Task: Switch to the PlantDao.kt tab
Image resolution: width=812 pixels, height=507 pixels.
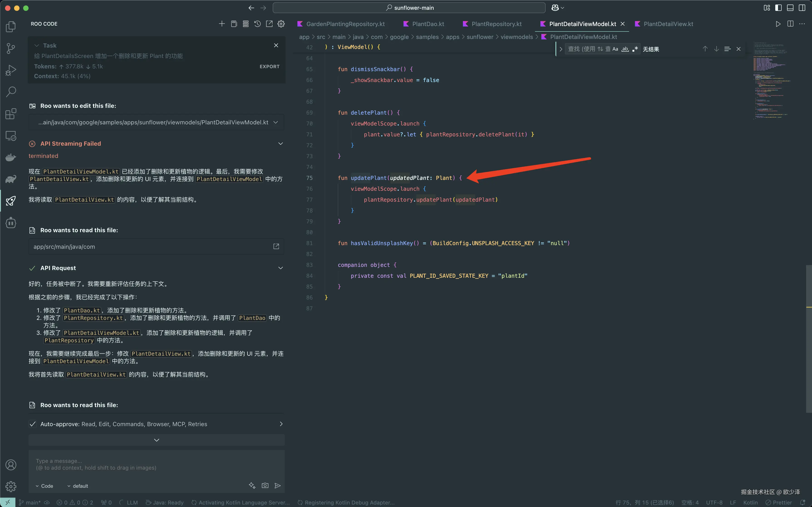Action: (x=428, y=24)
